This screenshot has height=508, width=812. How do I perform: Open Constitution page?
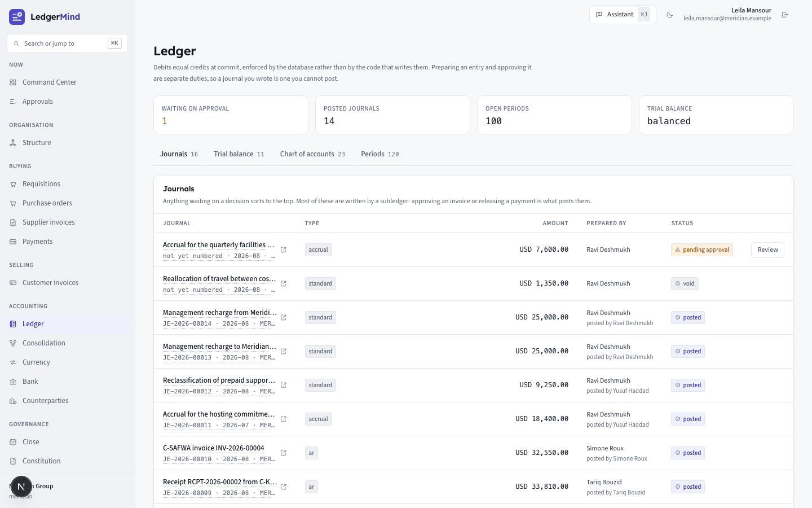[67, 461]
